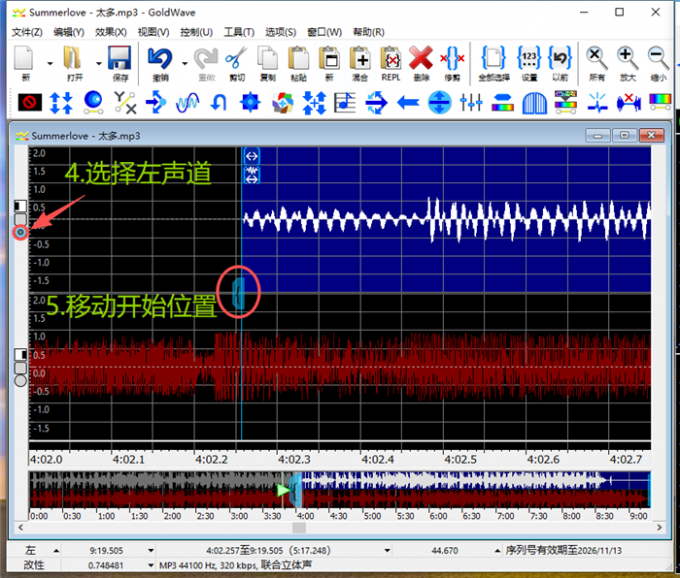Open the 效果(X) Effects menu

coord(109,32)
